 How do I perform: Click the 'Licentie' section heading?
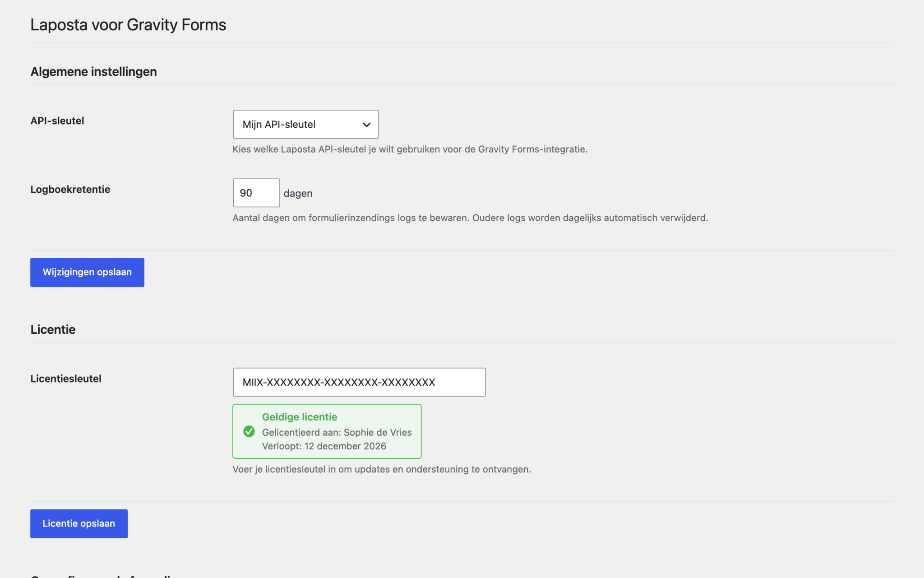tap(53, 329)
